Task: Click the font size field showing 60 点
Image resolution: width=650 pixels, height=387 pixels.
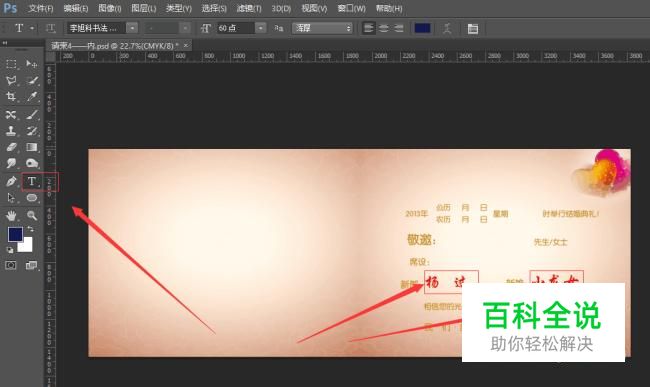Action: coord(235,28)
